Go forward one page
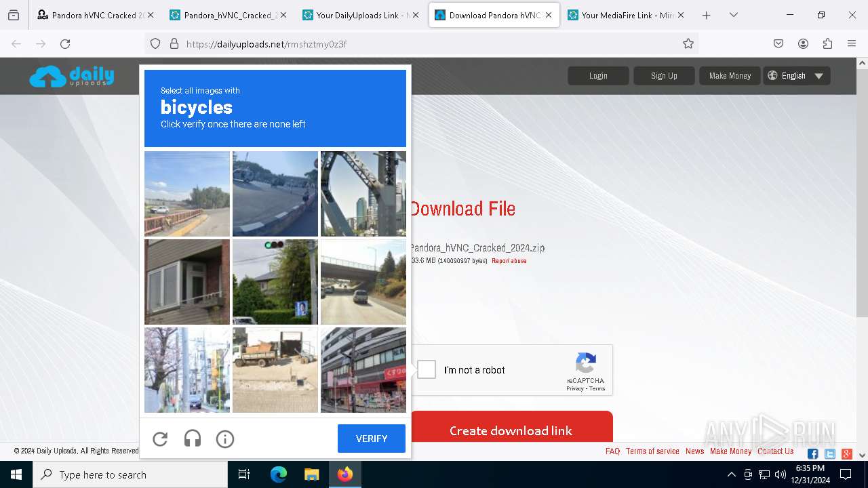 tap(41, 43)
